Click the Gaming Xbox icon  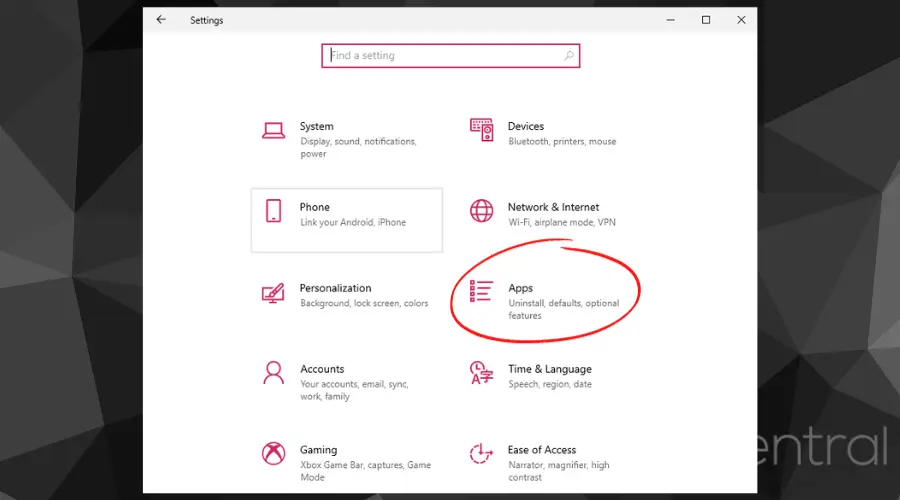pyautogui.click(x=273, y=454)
